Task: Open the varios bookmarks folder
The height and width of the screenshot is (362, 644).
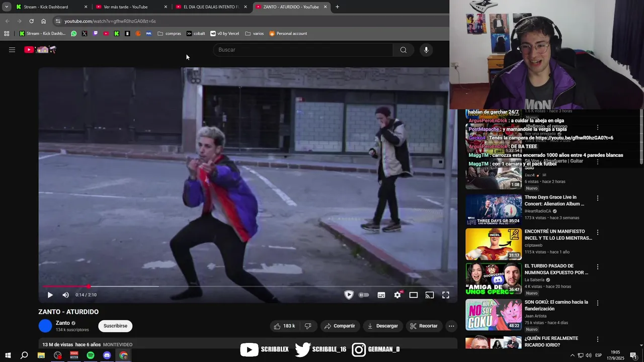Action: (254, 34)
